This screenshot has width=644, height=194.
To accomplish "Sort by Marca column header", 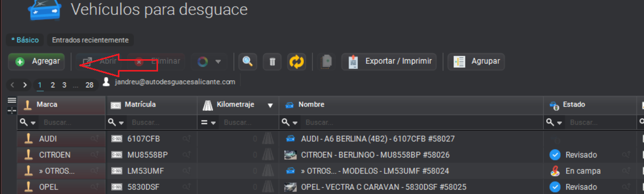I will click(62, 104).
